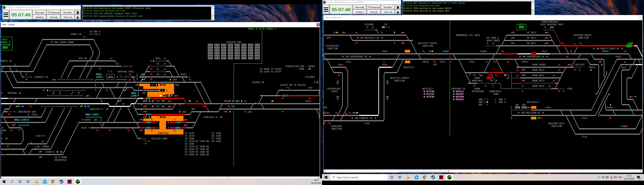
Task: Click the CE417 signal label
Action: coord(39,136)
